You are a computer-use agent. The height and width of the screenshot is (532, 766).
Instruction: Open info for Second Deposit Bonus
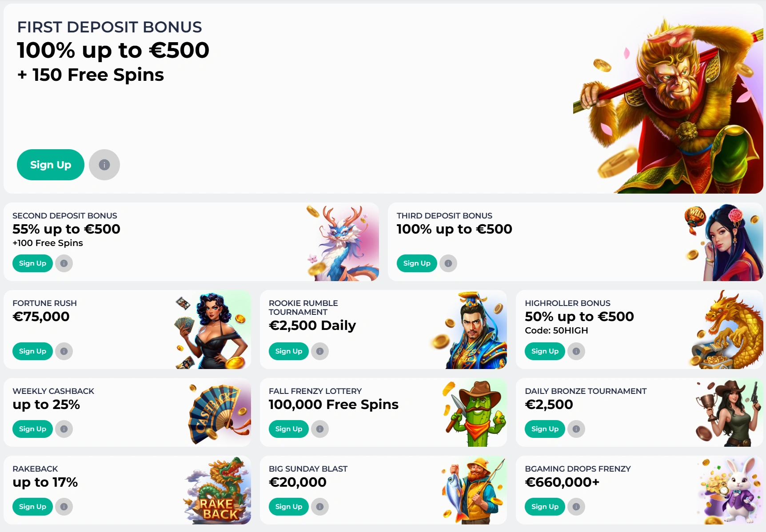pyautogui.click(x=64, y=263)
